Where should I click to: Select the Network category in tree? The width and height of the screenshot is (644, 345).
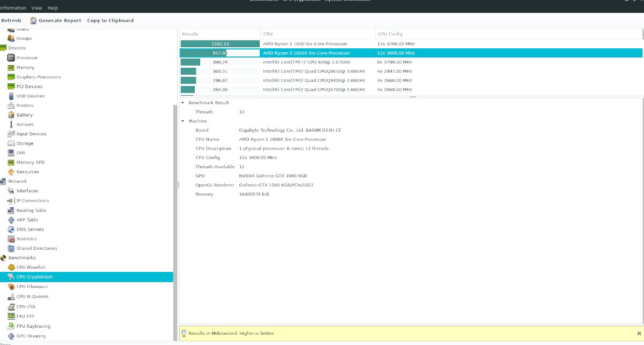click(x=18, y=181)
